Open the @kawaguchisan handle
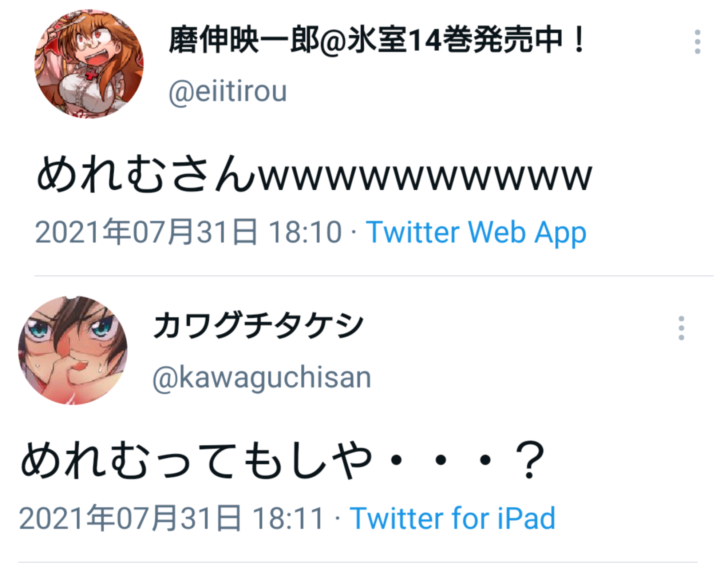728x576 pixels. click(x=262, y=378)
